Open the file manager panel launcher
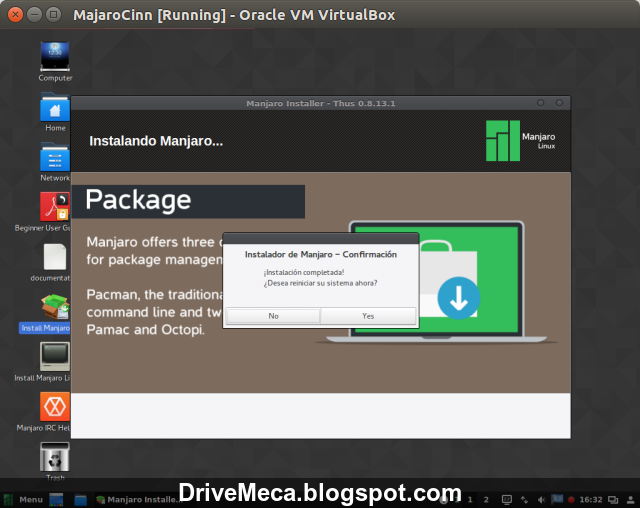 pyautogui.click(x=80, y=499)
